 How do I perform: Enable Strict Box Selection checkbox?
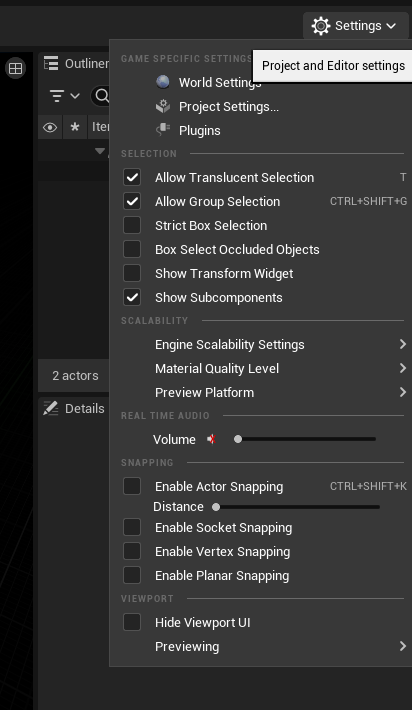tap(132, 225)
